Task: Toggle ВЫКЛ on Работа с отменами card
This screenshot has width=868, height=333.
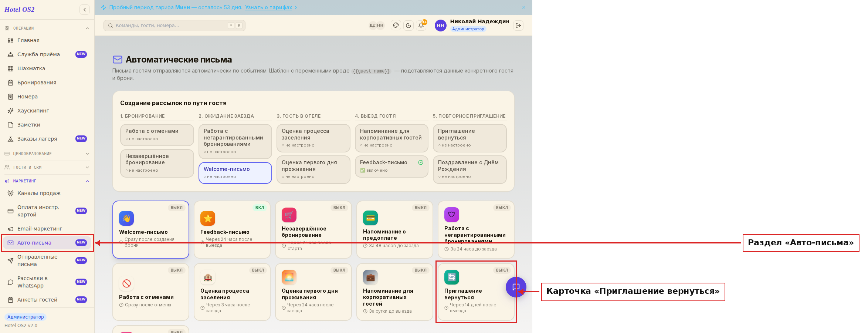Action: [177, 270]
